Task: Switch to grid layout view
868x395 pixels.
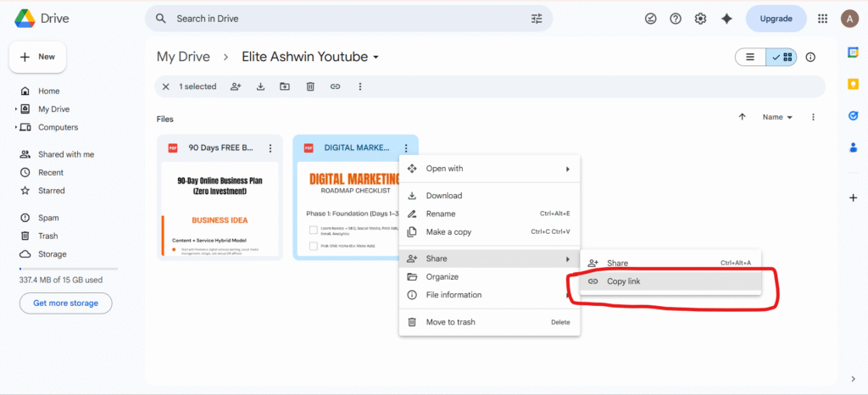Action: [781, 57]
